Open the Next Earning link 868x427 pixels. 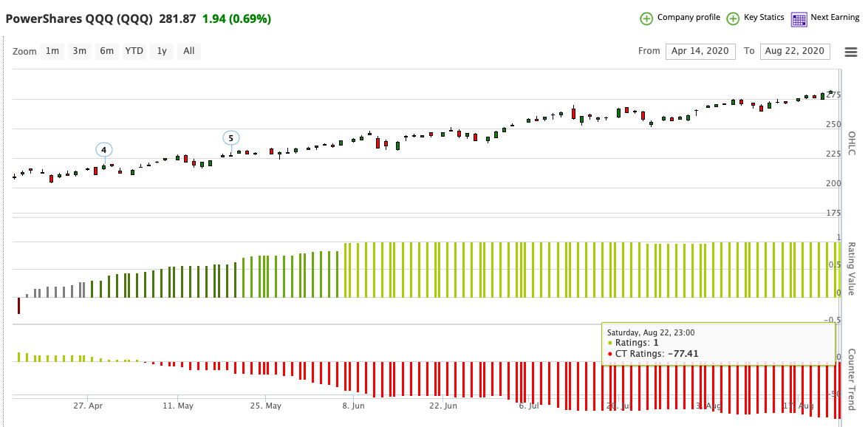835,17
